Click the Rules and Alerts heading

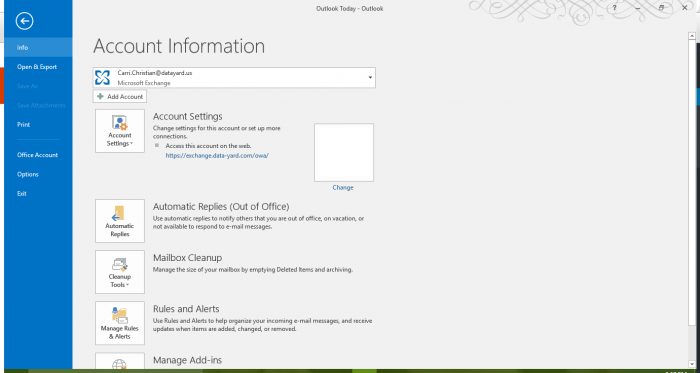[186, 309]
